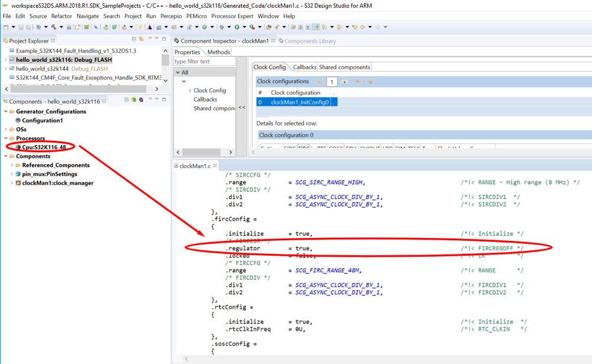Collapse the Generator_Configurations folder
The height and width of the screenshot is (364, 592).
pyautogui.click(x=6, y=111)
